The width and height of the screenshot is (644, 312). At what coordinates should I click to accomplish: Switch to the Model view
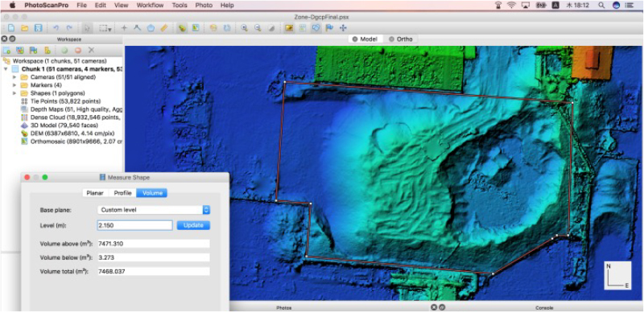365,39
